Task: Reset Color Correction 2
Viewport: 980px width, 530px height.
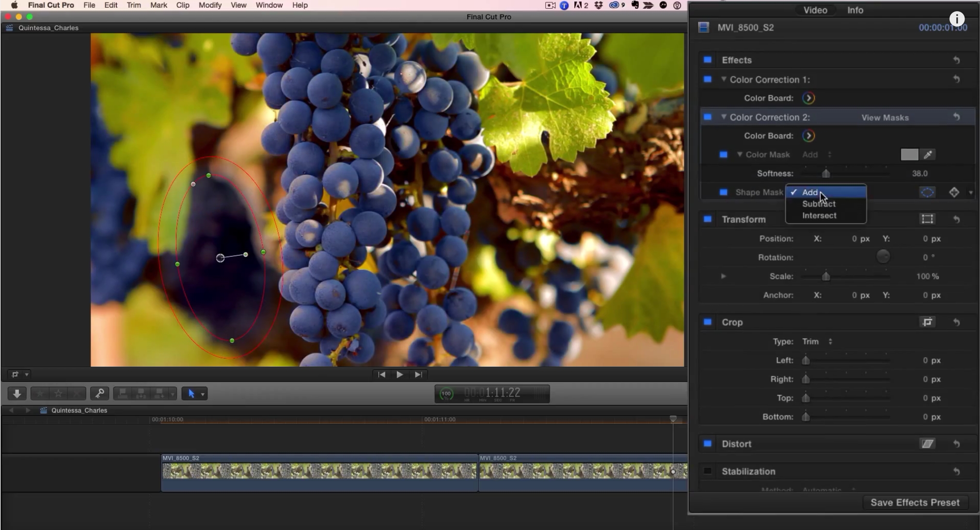Action: pos(956,117)
